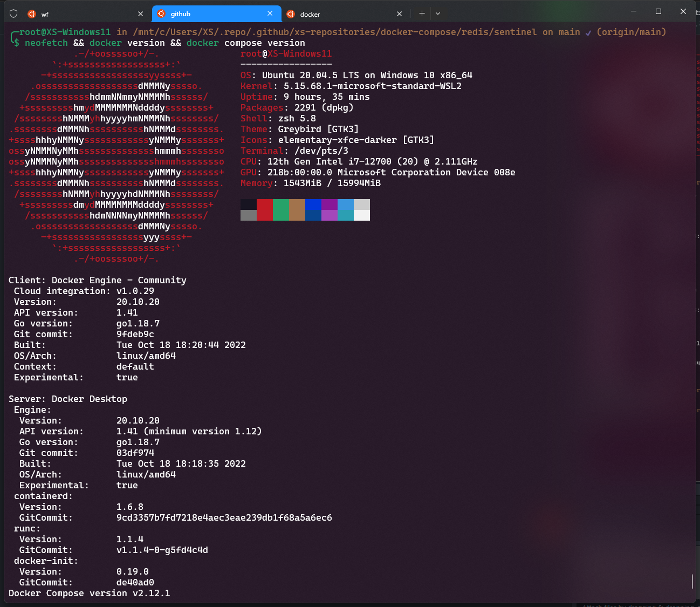Screen dimensions: 700x607
Task: Click the Ubuntu icon on the docker tab
Action: tap(291, 14)
